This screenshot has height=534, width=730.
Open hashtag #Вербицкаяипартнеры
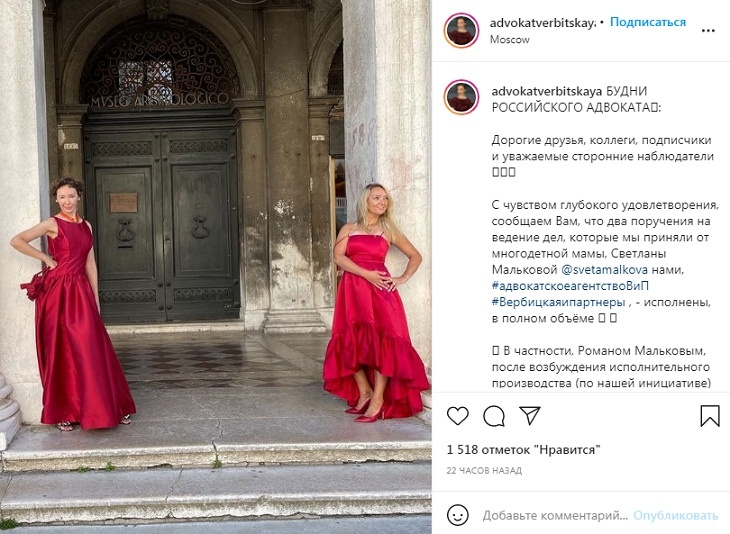[x=558, y=302]
